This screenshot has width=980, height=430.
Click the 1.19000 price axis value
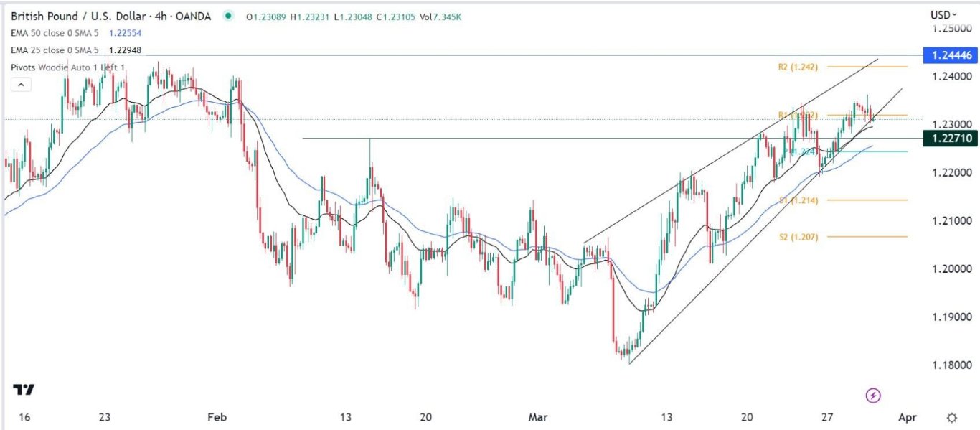tap(951, 317)
